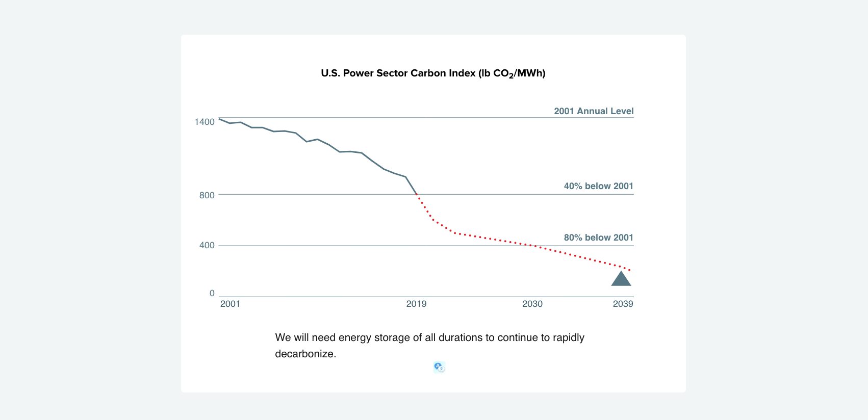Click the start of the solid line at 2001
This screenshot has height=420, width=868.
(219, 119)
